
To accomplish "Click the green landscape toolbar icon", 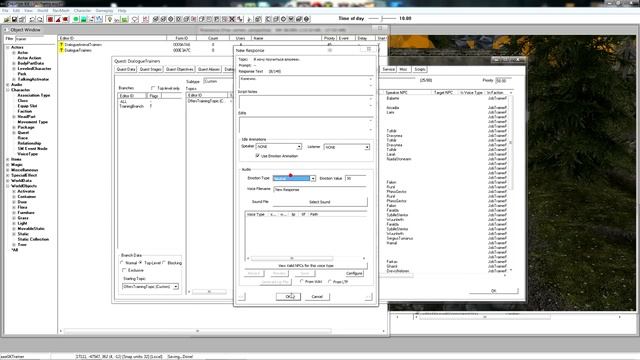I will [84, 19].
